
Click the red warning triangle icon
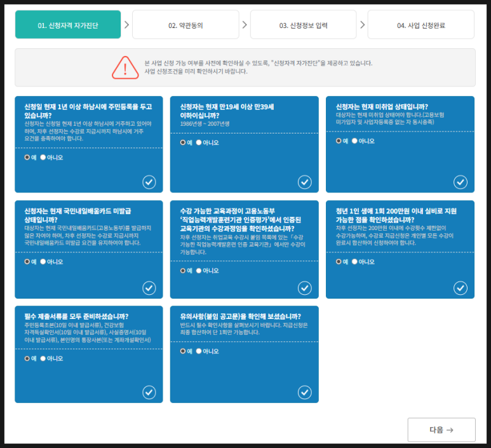125,67
